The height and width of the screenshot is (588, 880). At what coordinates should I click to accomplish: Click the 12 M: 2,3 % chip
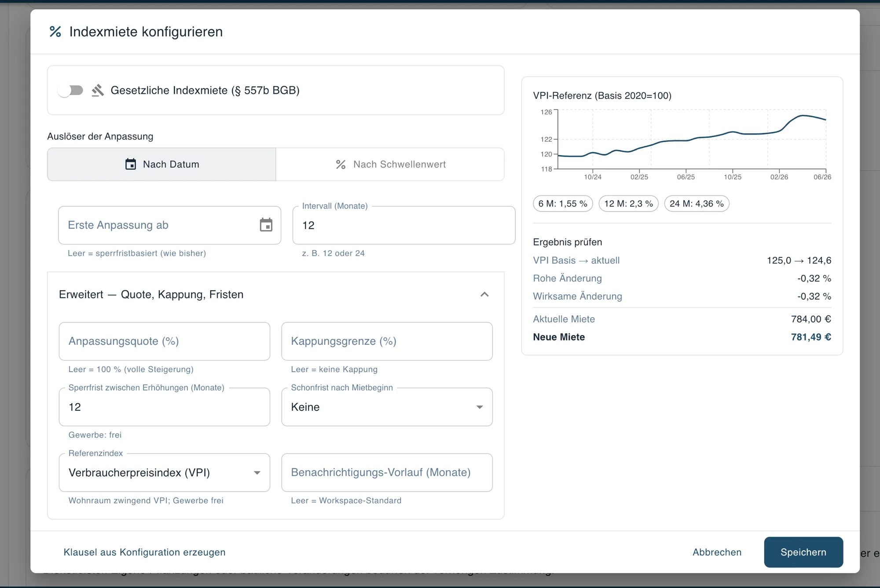[x=629, y=204]
